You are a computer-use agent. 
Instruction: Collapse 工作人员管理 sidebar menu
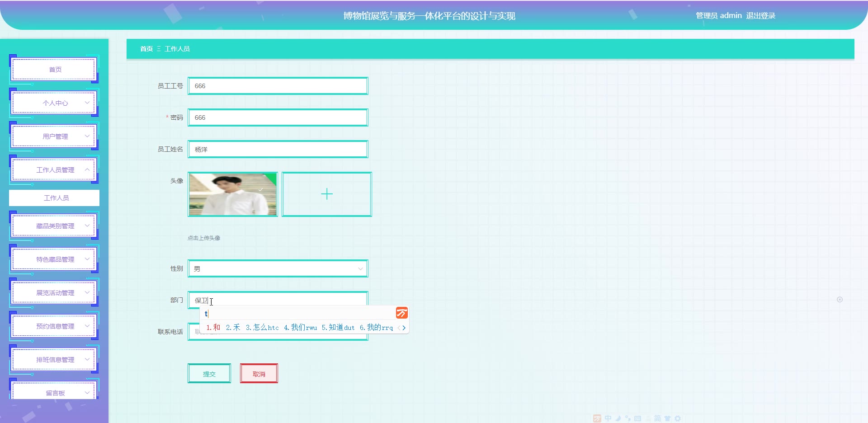pos(54,170)
